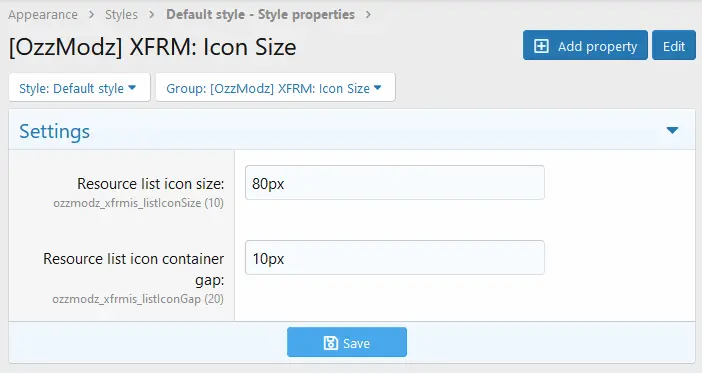Focus the Resource list icon container gap field

395,258
